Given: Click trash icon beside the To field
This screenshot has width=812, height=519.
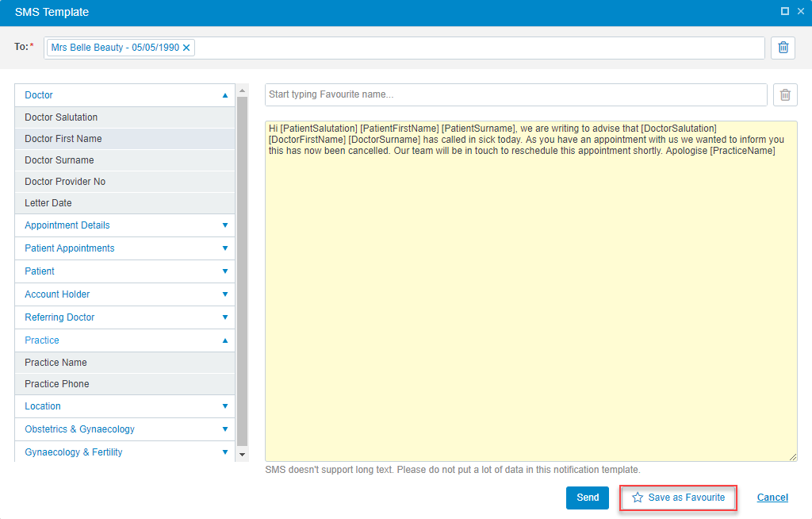Looking at the screenshot, I should pyautogui.click(x=783, y=48).
